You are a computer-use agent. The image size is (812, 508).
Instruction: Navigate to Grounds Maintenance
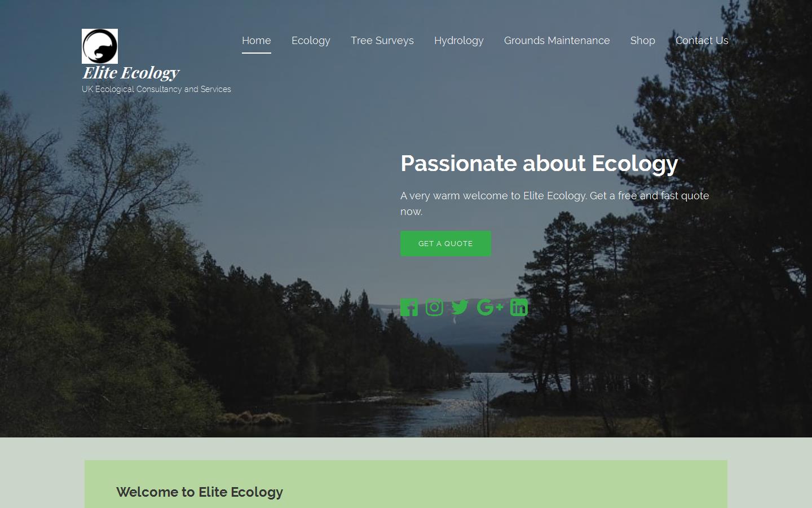(557, 41)
